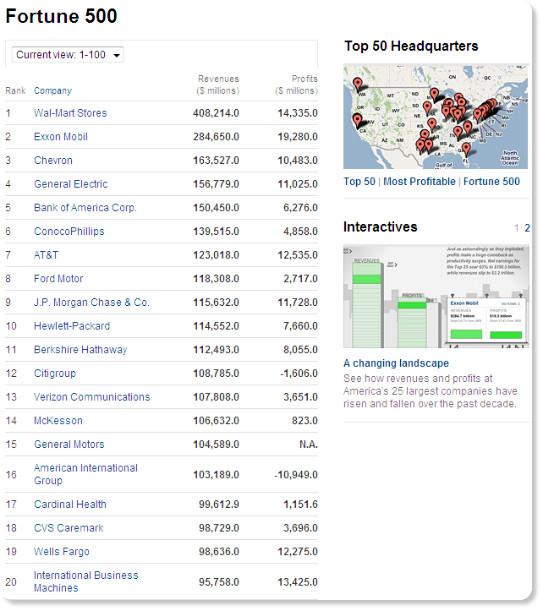The width and height of the screenshot is (540, 608).
Task: Open the Wal-Mart Stores company link
Action: click(x=70, y=113)
